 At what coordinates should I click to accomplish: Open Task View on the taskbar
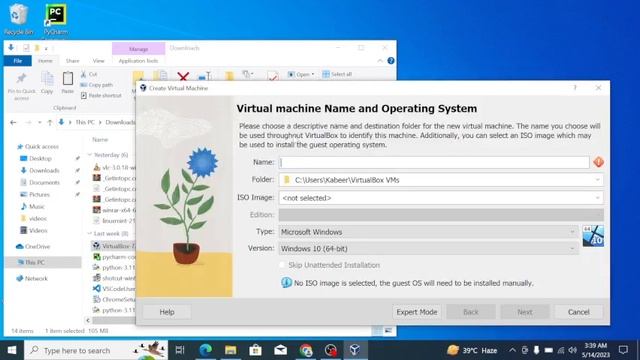(180, 350)
